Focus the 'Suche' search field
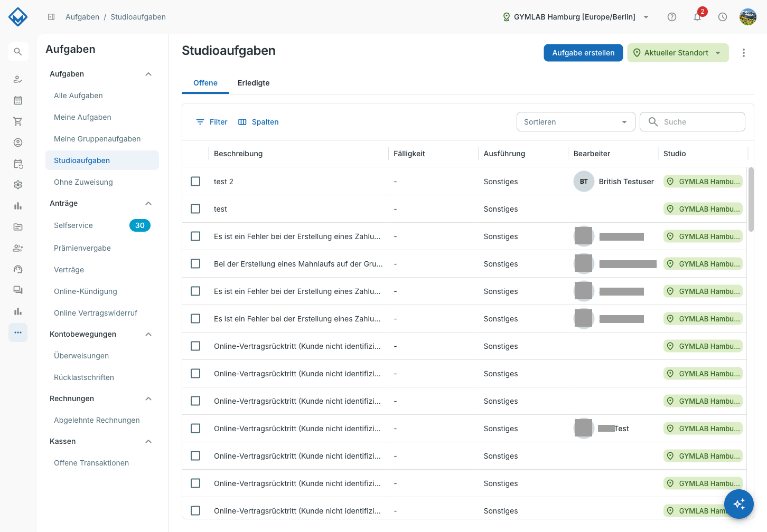 (x=693, y=122)
